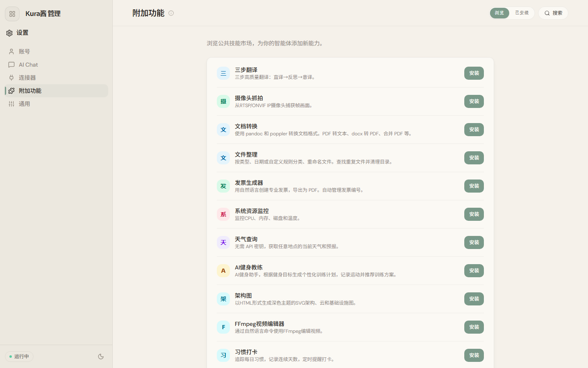Click the magnifier icon in 搜索
588x368 pixels.
click(x=547, y=13)
